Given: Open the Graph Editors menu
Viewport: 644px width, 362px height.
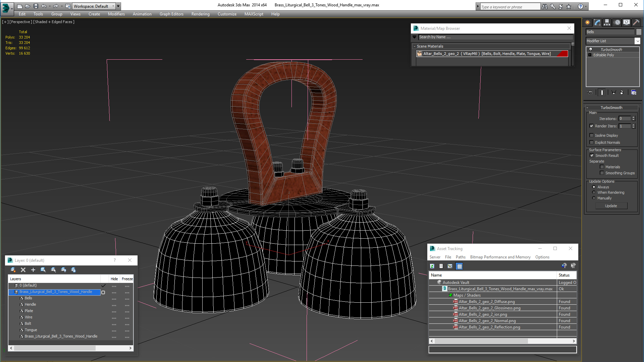Looking at the screenshot, I should pyautogui.click(x=171, y=14).
